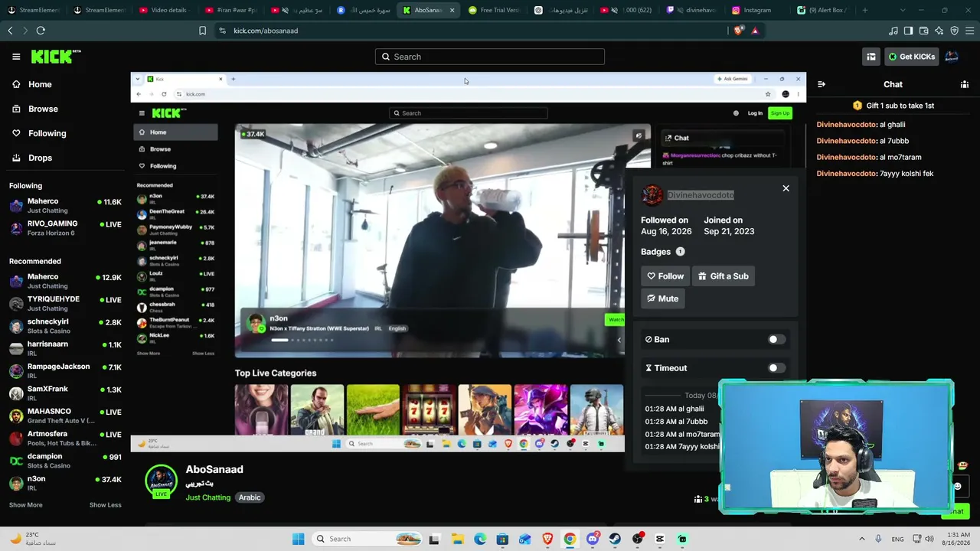Open the browser sidebar panel icon
The height and width of the screenshot is (551, 980).
click(908, 31)
